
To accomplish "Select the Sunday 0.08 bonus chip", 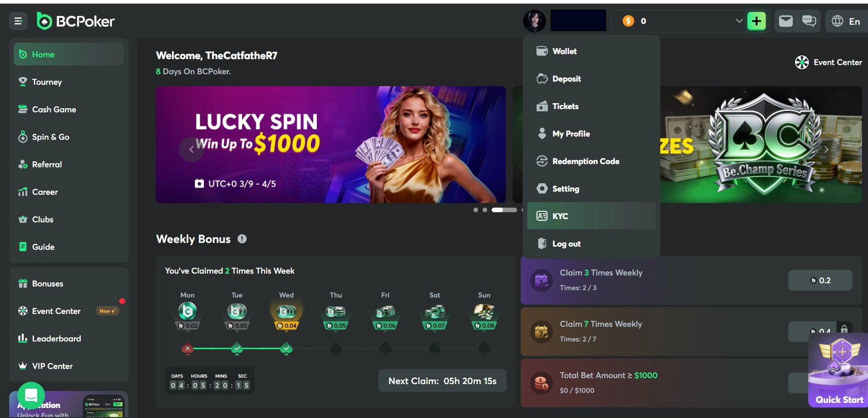I will pyautogui.click(x=484, y=316).
